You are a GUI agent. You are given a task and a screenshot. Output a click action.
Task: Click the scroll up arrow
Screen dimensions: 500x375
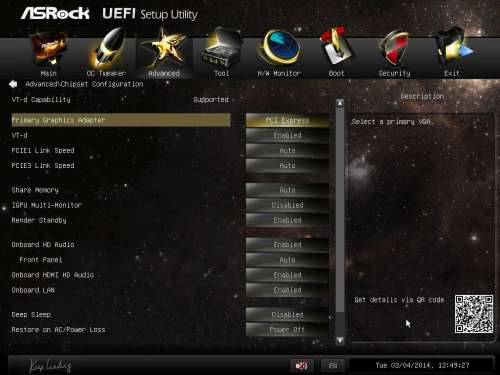(x=340, y=103)
